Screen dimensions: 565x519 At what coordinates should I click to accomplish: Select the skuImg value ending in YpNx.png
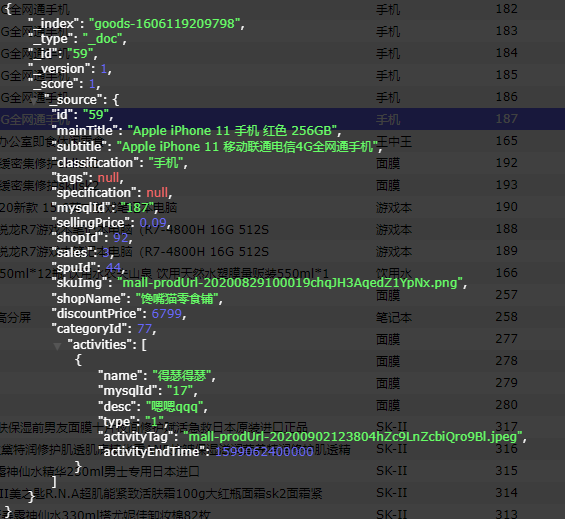tap(290, 283)
